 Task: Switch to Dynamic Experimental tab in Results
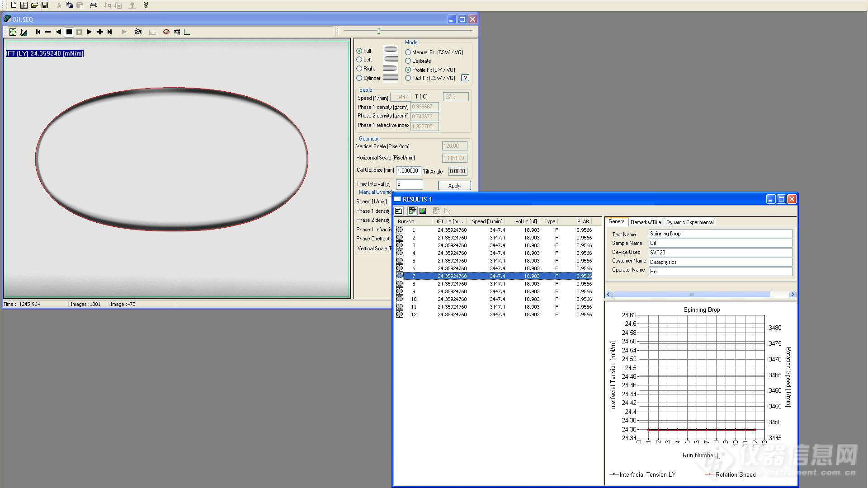pos(690,222)
